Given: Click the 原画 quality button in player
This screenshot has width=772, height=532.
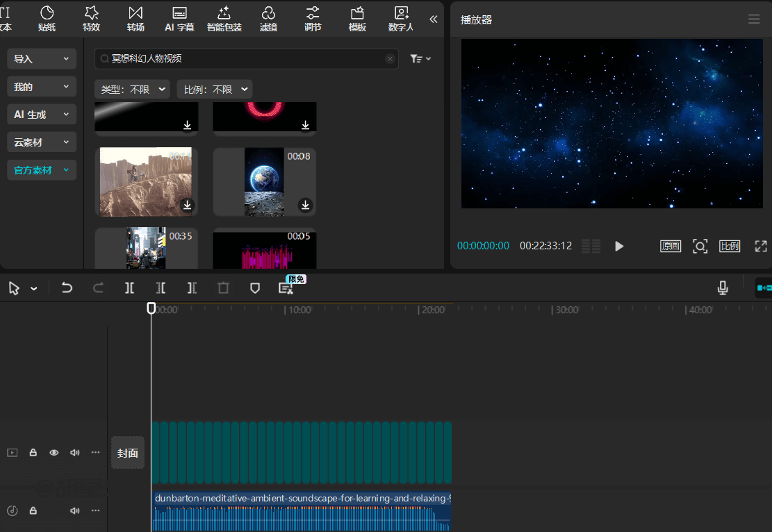Looking at the screenshot, I should [x=671, y=246].
